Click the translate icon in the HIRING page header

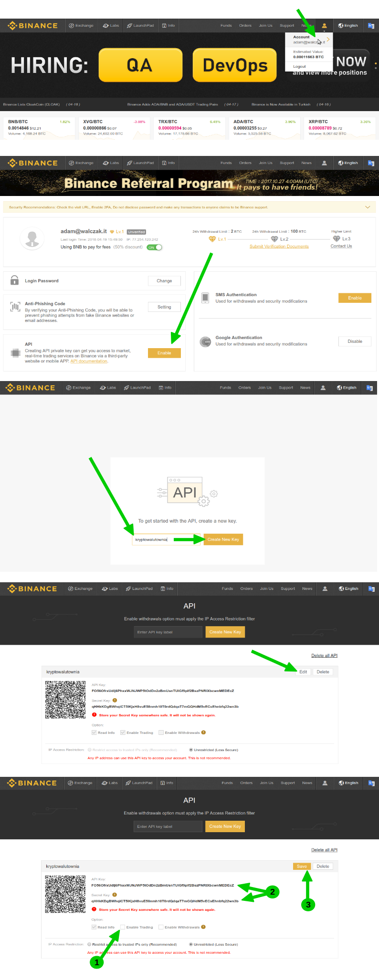coord(371,26)
